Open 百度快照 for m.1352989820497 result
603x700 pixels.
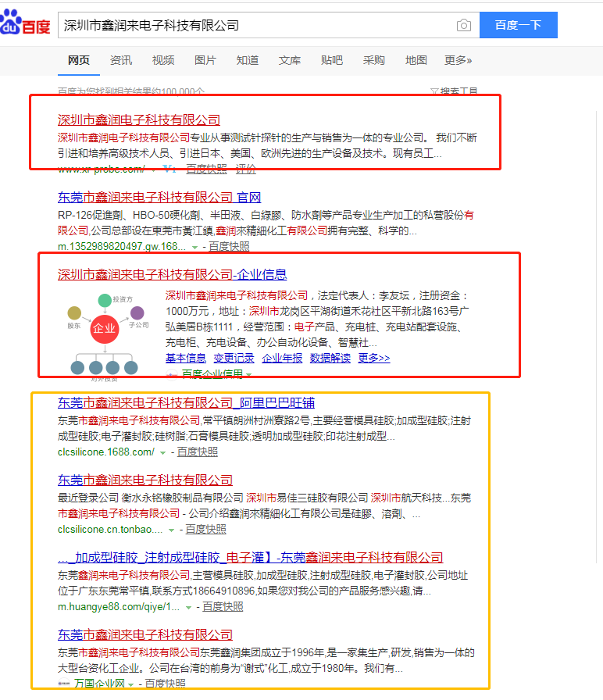(x=229, y=246)
